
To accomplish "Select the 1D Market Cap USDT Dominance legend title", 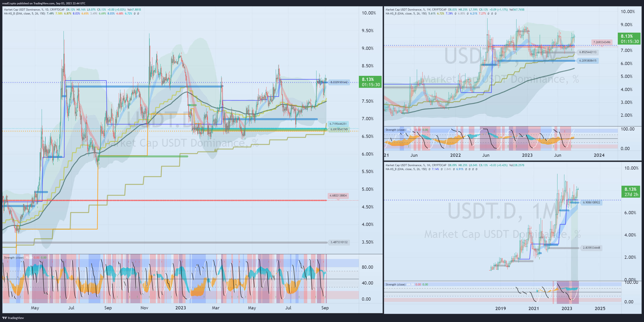I will pyautogui.click(x=34, y=9).
